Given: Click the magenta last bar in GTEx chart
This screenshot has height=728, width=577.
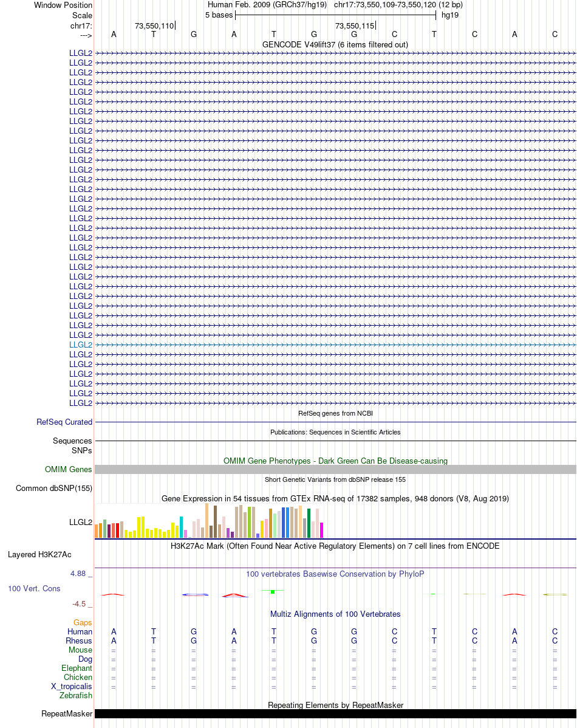Looking at the screenshot, I should point(322,531).
